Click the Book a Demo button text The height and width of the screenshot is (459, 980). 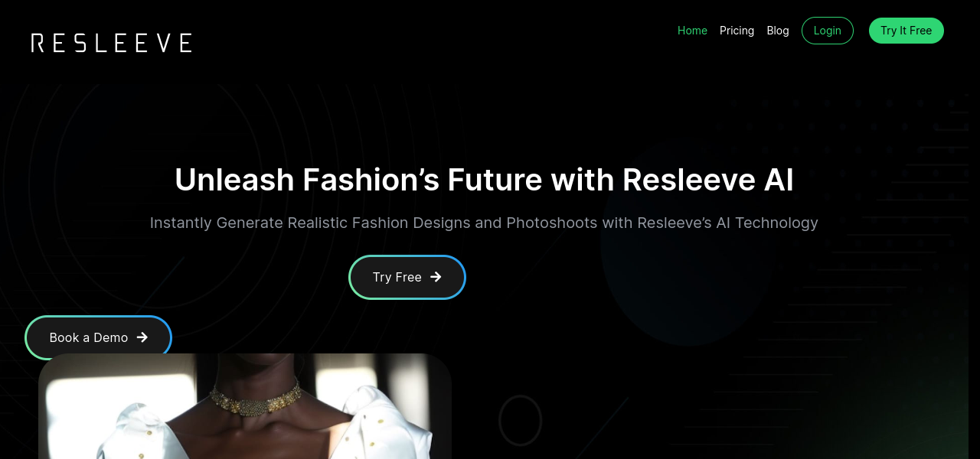tap(89, 337)
